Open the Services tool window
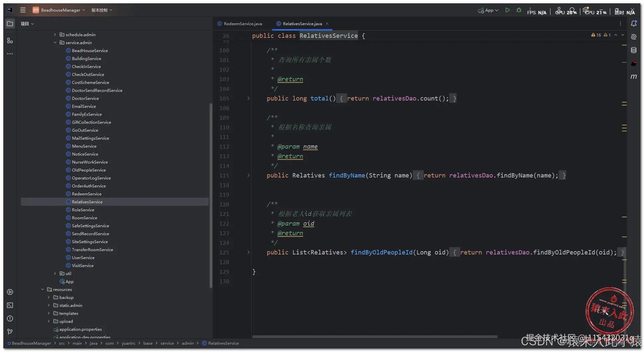The height and width of the screenshot is (352, 644). pyautogui.click(x=10, y=292)
